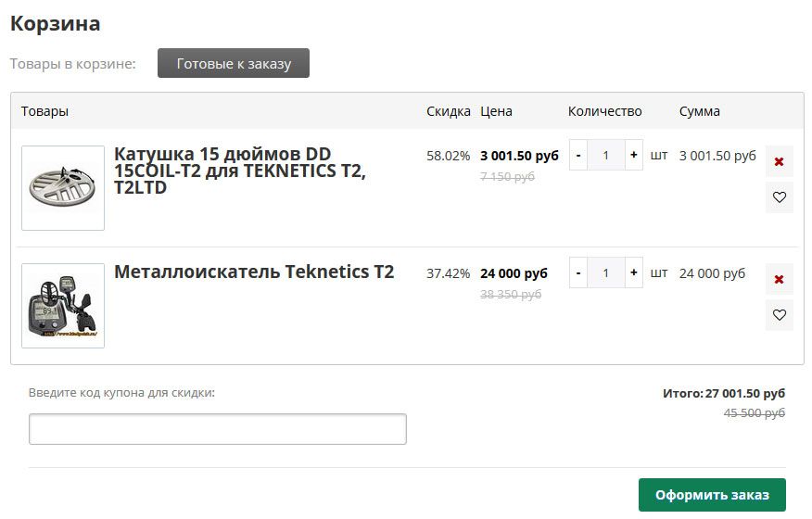Select the 3 001.50 руб bold price
Viewport: 812px width, 519px height.
[519, 156]
